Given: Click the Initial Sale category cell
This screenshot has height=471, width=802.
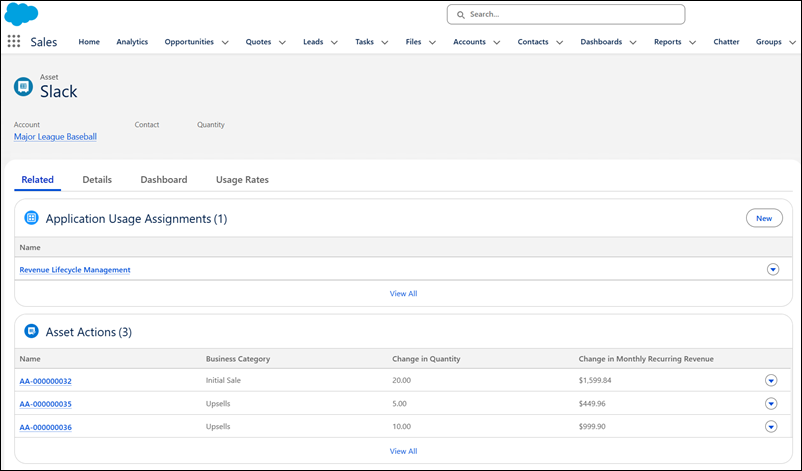Looking at the screenshot, I should point(223,380).
